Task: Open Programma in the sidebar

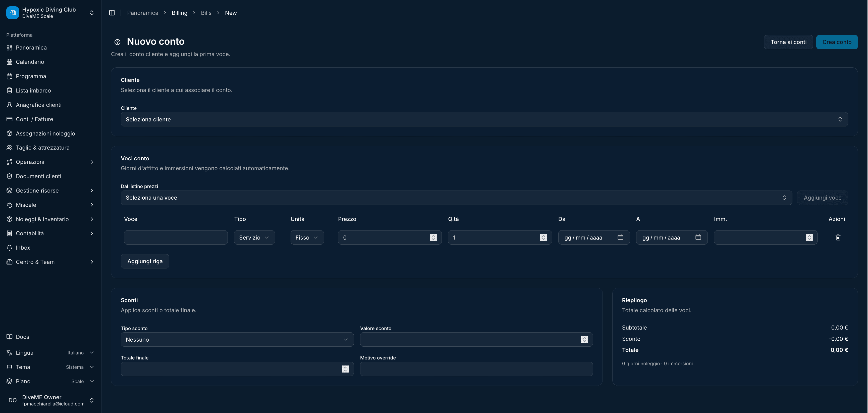Action: coord(50,76)
